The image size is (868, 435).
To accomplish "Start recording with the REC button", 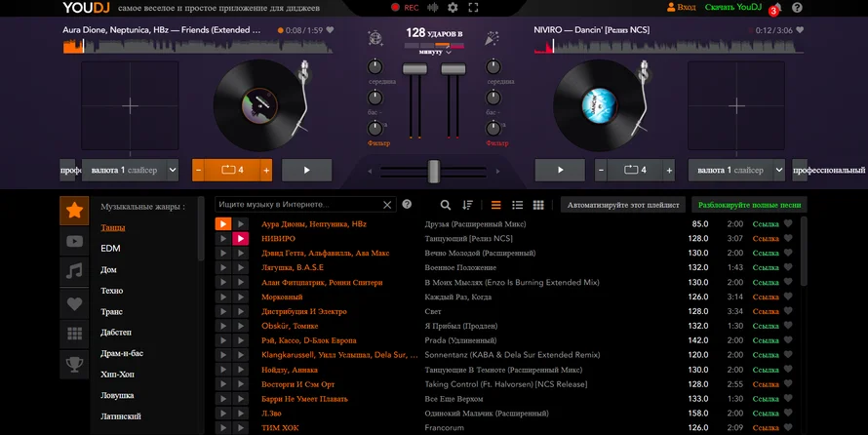I will coord(405,7).
